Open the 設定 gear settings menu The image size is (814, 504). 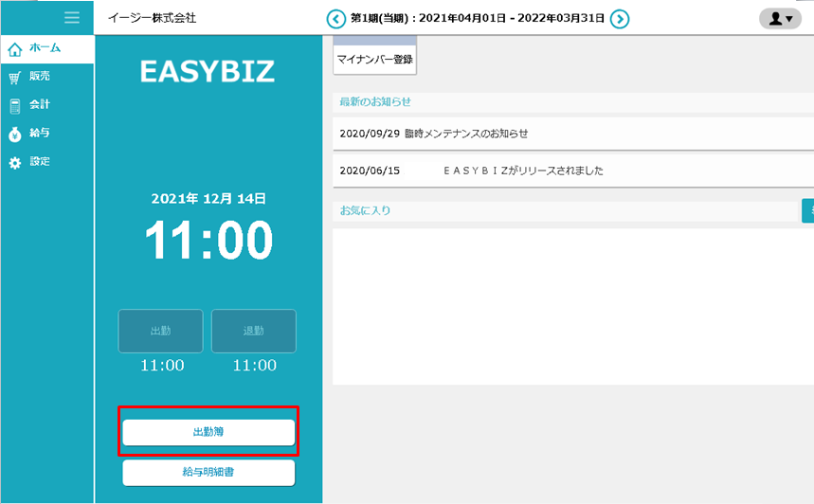point(14,163)
